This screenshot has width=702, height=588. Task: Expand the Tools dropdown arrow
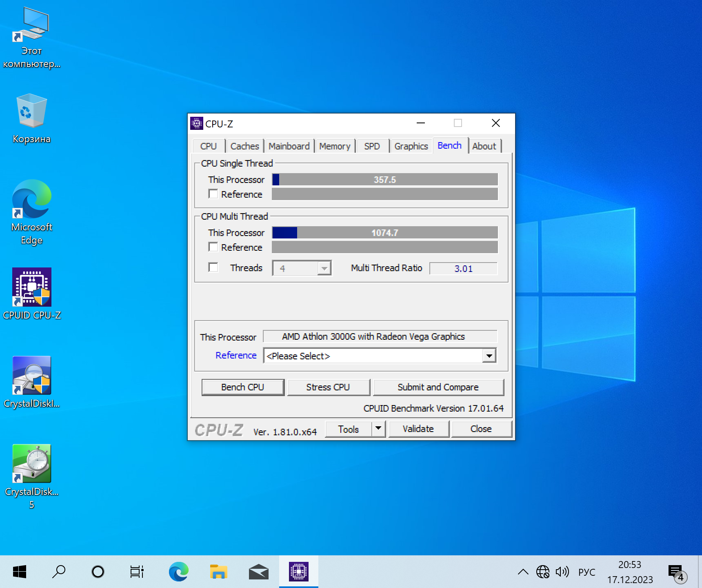click(x=378, y=429)
